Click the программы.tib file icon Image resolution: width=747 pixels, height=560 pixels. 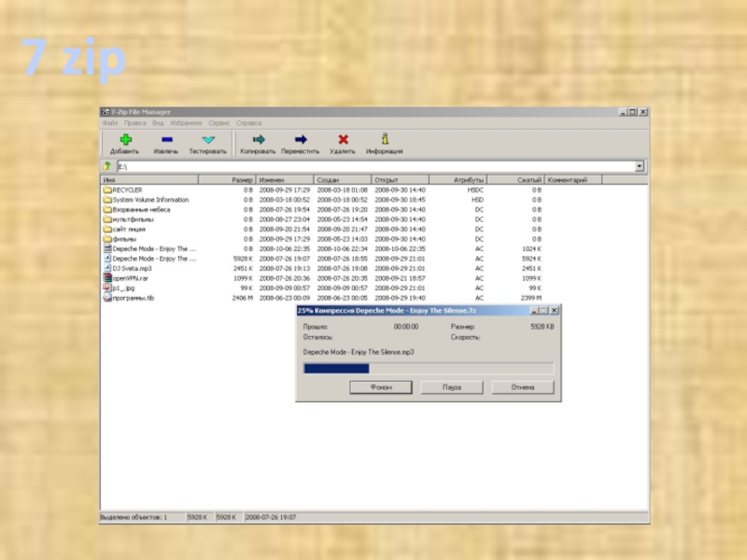[x=107, y=298]
